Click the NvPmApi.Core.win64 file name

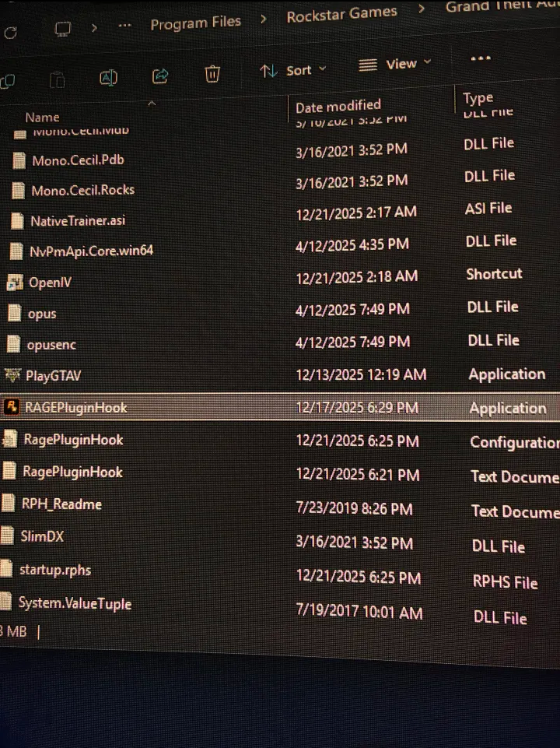click(92, 251)
